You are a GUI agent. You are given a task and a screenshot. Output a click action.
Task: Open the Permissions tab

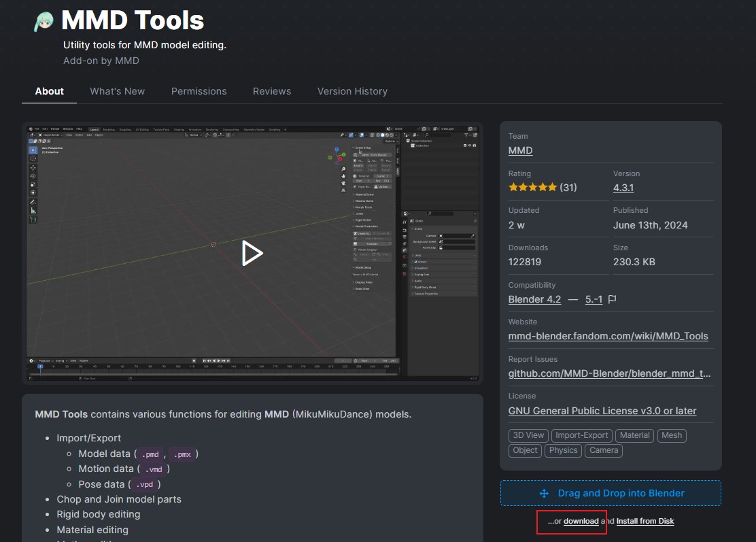199,91
